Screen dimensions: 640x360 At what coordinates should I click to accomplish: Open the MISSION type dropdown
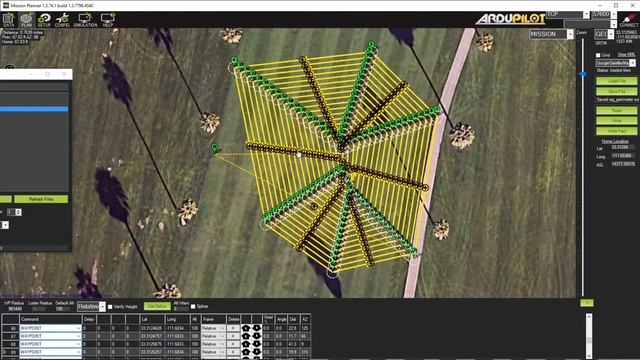point(551,34)
